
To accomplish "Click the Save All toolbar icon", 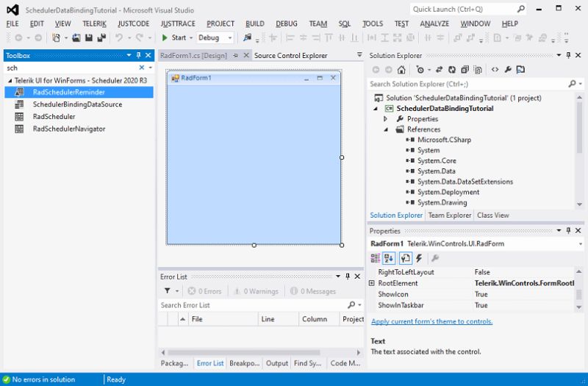I will tap(101, 37).
